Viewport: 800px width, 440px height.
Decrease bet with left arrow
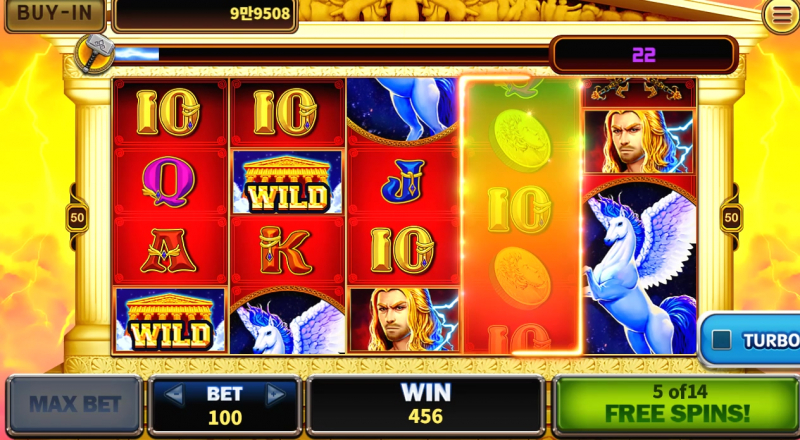(x=174, y=394)
